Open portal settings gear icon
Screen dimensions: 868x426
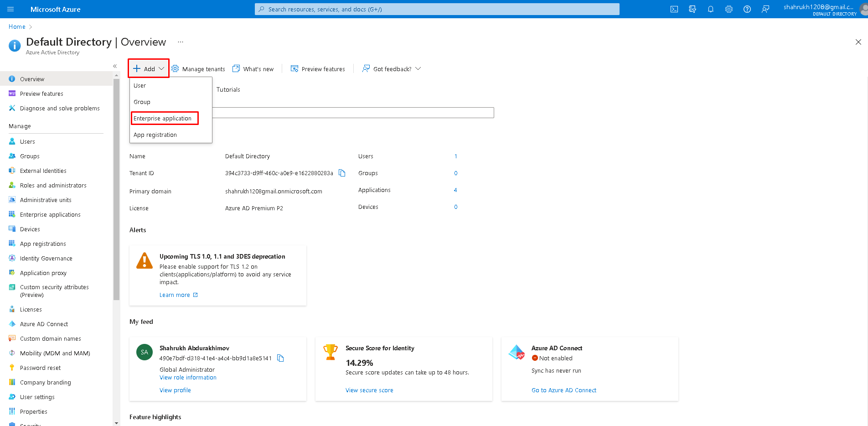[x=729, y=9]
